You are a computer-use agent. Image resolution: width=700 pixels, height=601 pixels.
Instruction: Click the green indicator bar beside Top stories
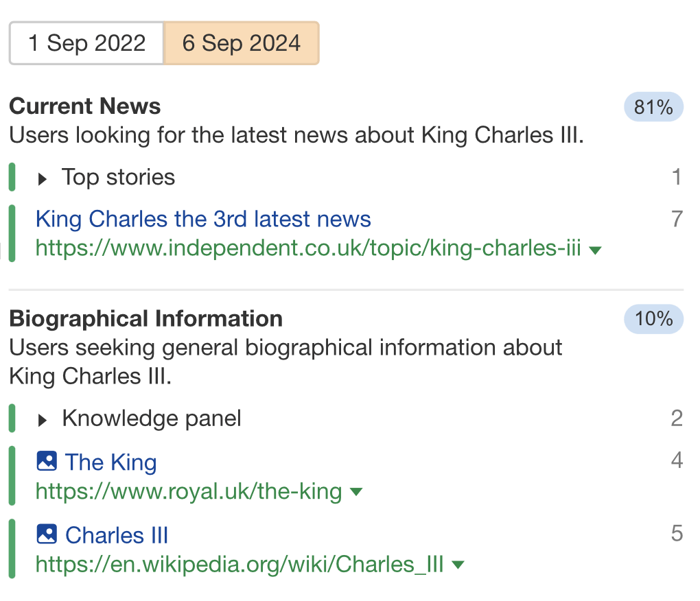(12, 176)
